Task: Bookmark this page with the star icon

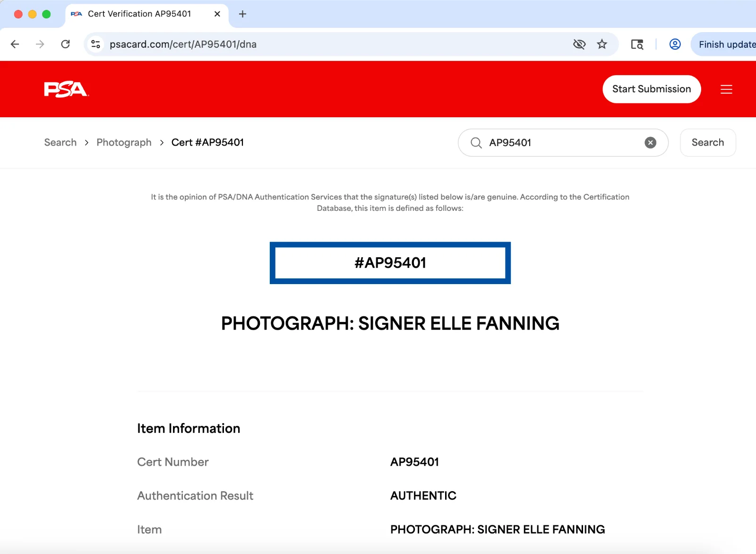Action: tap(602, 44)
